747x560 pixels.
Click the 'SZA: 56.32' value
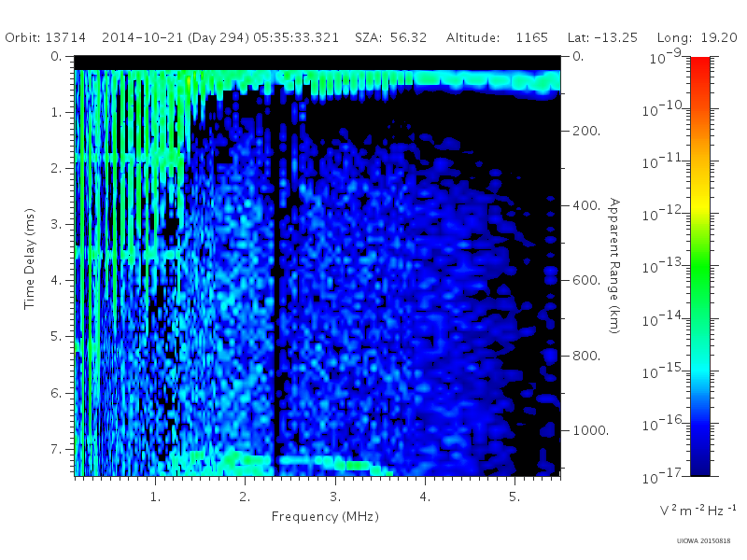tap(390, 37)
